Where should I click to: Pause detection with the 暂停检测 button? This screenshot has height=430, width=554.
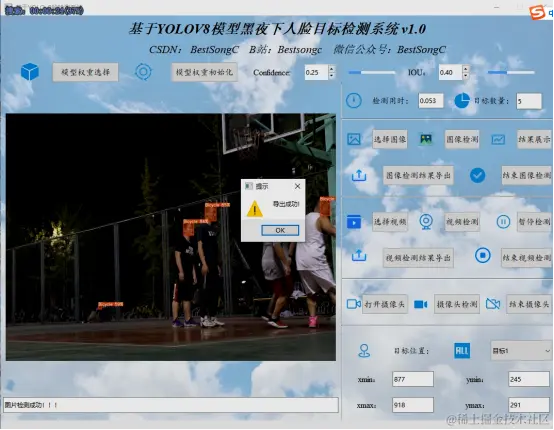[x=534, y=222]
